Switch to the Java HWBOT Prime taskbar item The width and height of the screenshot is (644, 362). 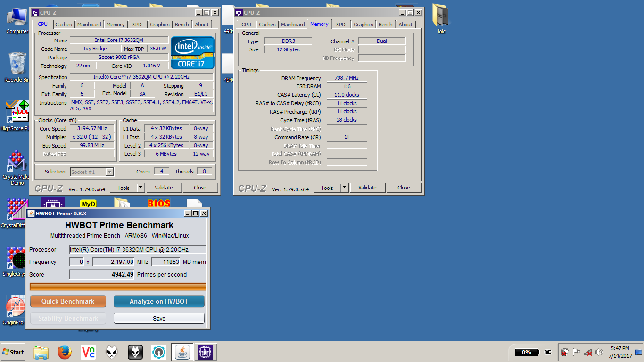pos(182,352)
